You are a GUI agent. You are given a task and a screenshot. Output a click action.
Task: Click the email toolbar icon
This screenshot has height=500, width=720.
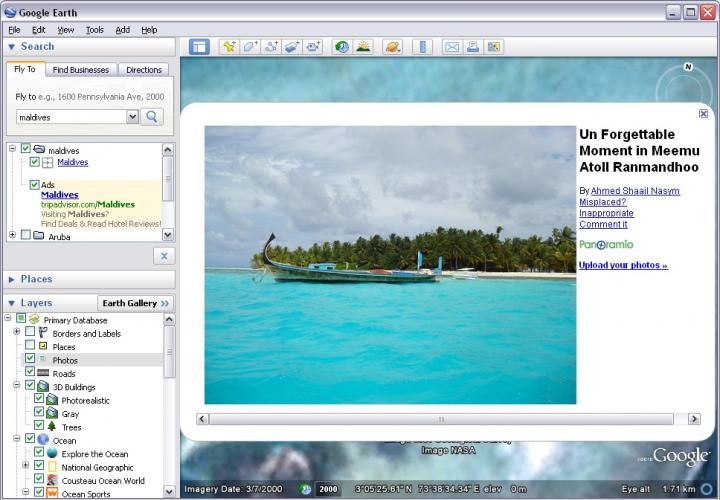coord(451,46)
